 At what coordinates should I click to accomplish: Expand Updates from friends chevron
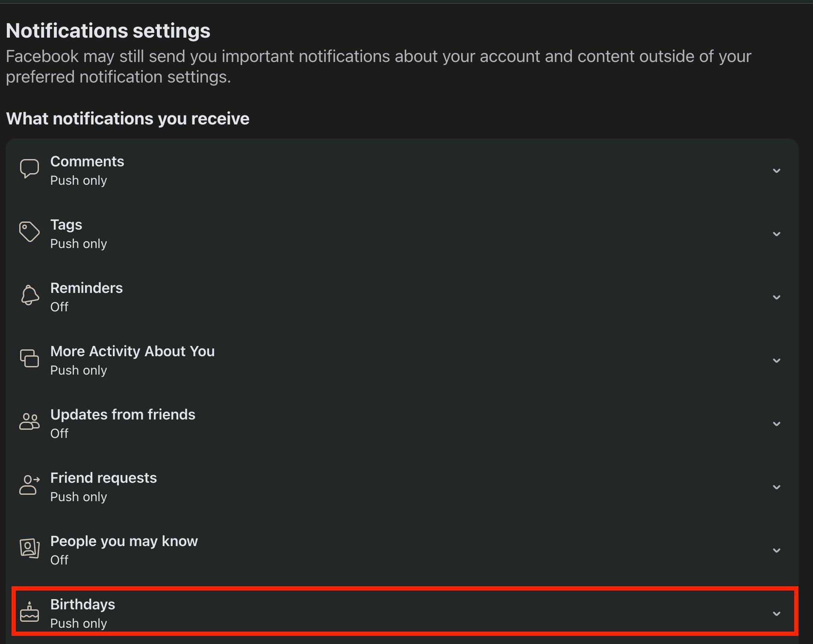[777, 424]
